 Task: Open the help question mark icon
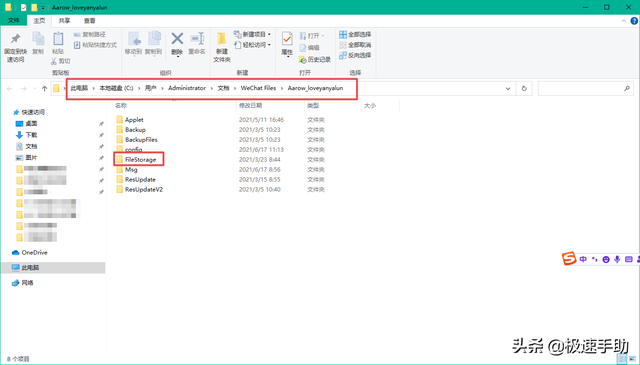pos(634,21)
